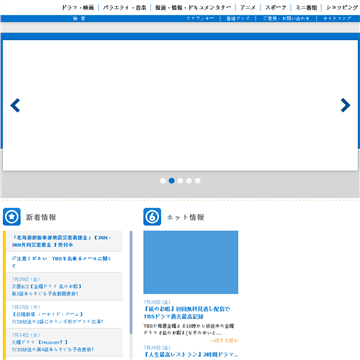Click the star icon beside 新着情報
360x360 pixels.
click(x=12, y=217)
